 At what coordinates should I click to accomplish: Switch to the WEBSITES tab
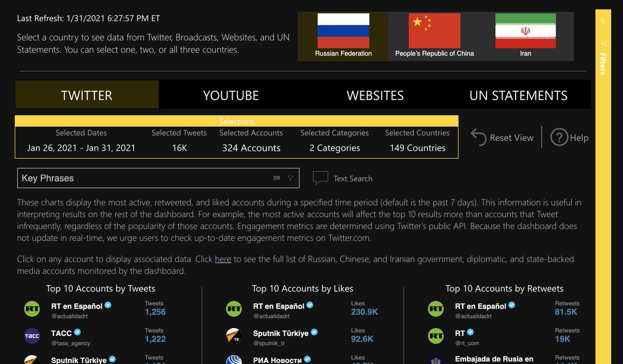[x=375, y=95]
